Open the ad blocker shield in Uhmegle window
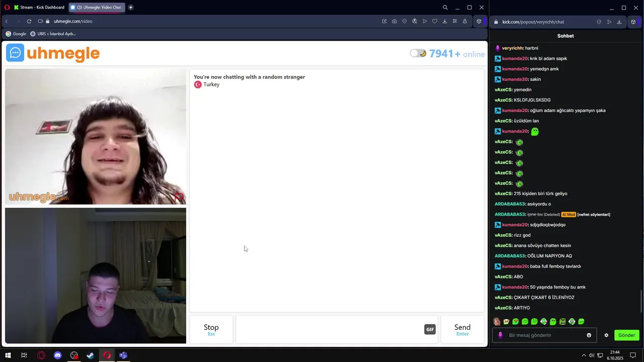The image size is (644, 362). 405,21
